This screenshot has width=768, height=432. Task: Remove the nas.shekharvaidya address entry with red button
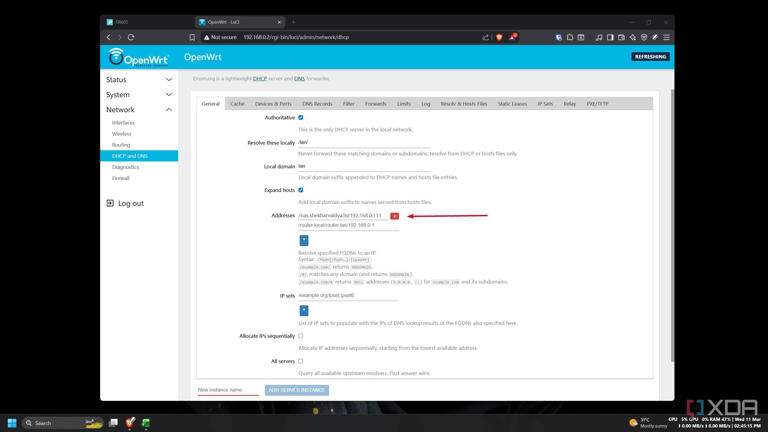pyautogui.click(x=394, y=216)
